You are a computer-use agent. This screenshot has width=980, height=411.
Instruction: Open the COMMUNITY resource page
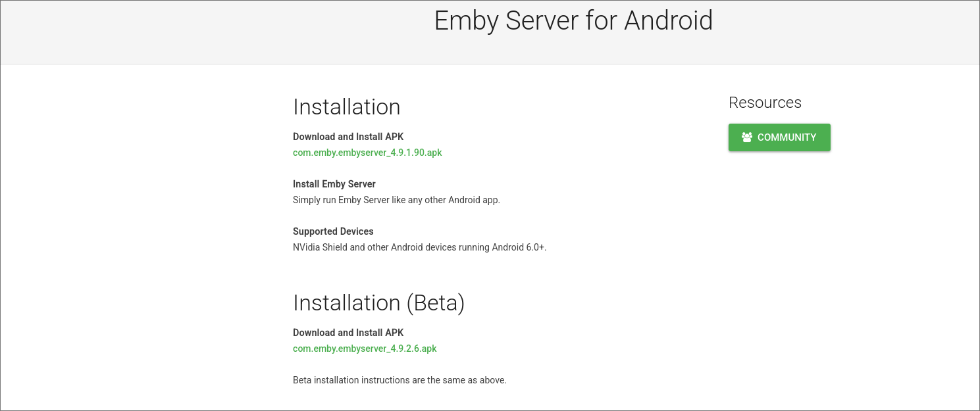[779, 137]
